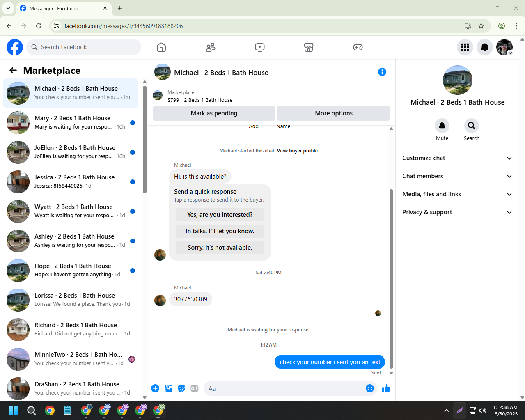View site information icon in address bar
Screen dimensions: 525x420
point(57,26)
